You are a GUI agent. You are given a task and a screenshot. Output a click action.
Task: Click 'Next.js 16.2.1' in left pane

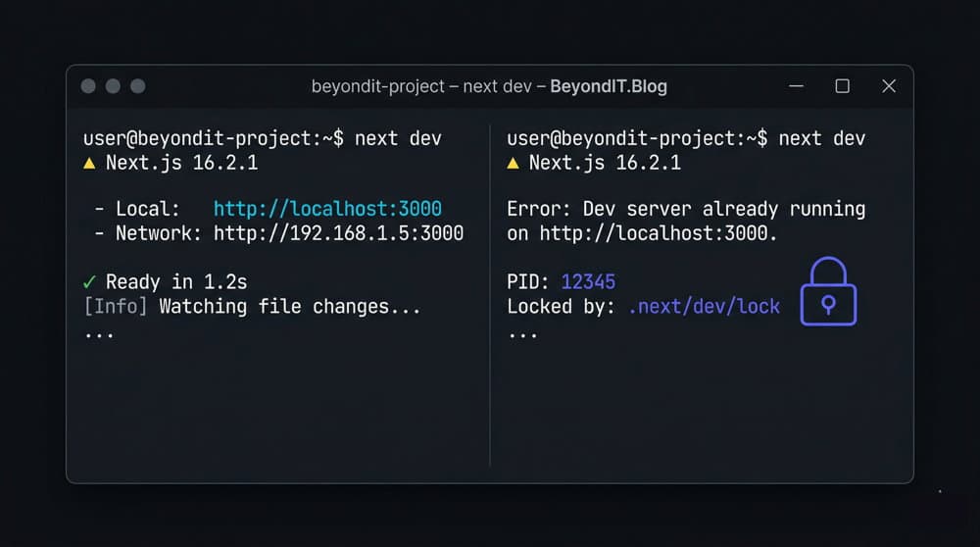[182, 163]
